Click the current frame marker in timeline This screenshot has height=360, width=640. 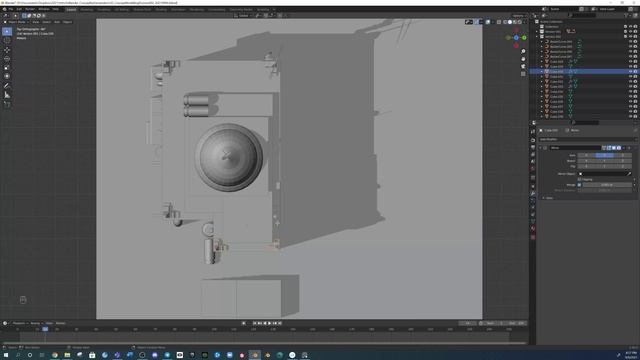tap(45, 329)
